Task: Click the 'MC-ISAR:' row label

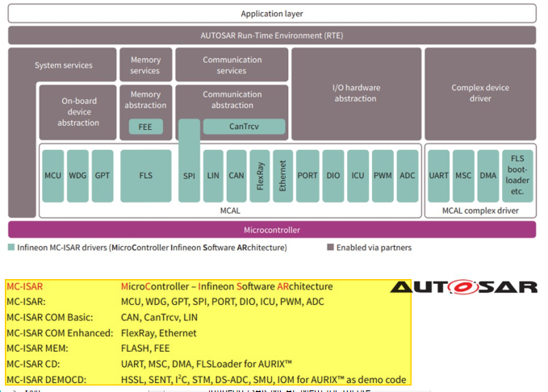Action: (26, 302)
